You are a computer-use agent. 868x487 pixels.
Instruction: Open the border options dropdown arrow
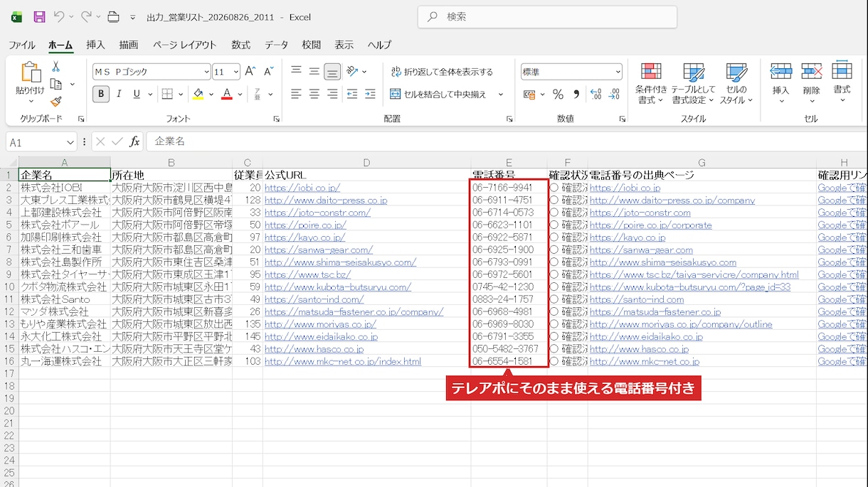coord(179,94)
